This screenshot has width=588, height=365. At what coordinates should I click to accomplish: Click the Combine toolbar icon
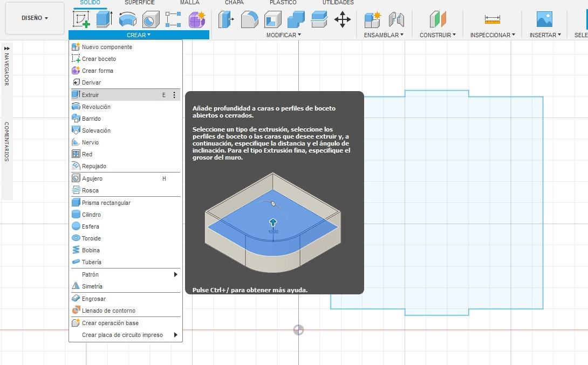[296, 19]
